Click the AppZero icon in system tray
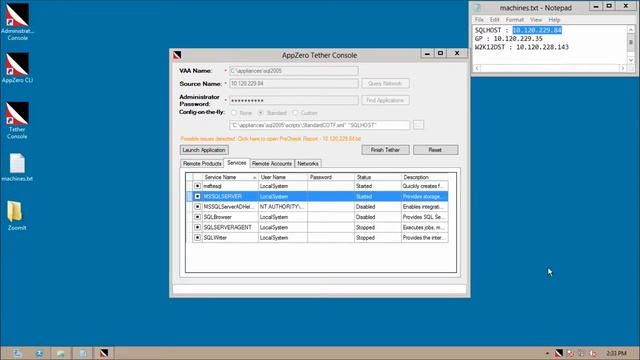Screen dimensions: 640x360 (x=559, y=353)
